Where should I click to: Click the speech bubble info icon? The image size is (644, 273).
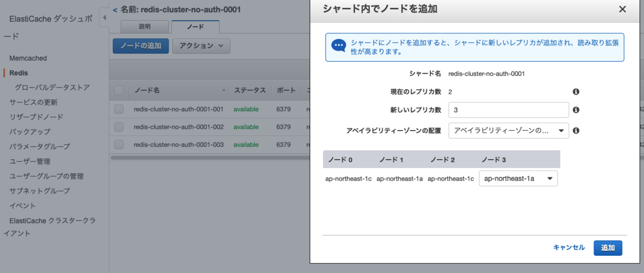coord(339,46)
